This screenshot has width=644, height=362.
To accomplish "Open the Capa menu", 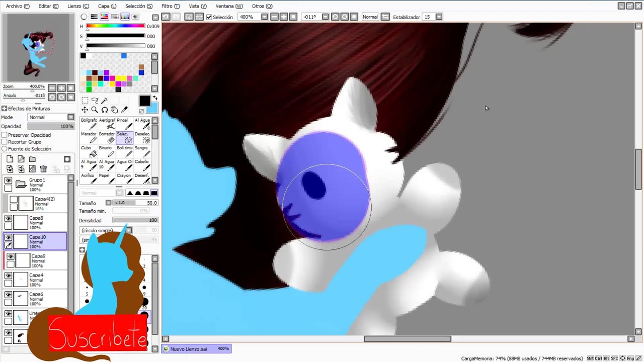I will [x=107, y=6].
